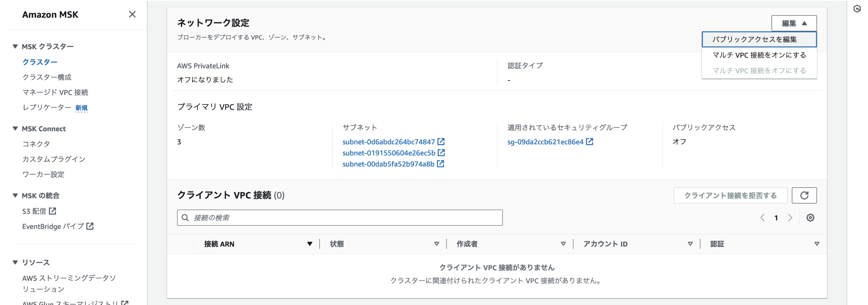Choose マルチ VPC 接続をオンにする
Screen dimensions: 868x305
[759, 55]
